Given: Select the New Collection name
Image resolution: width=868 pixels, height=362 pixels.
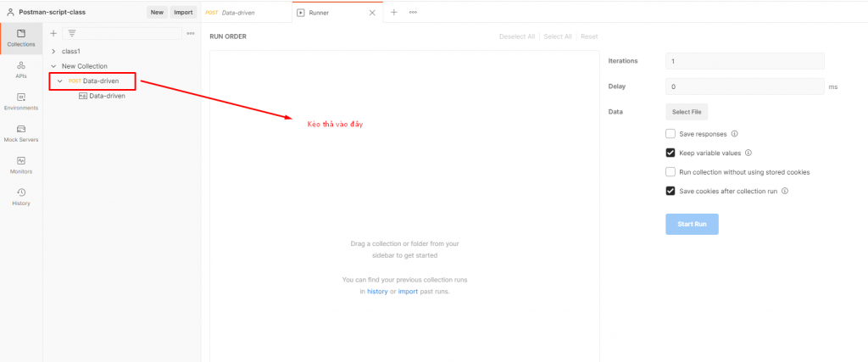Looking at the screenshot, I should coord(85,66).
